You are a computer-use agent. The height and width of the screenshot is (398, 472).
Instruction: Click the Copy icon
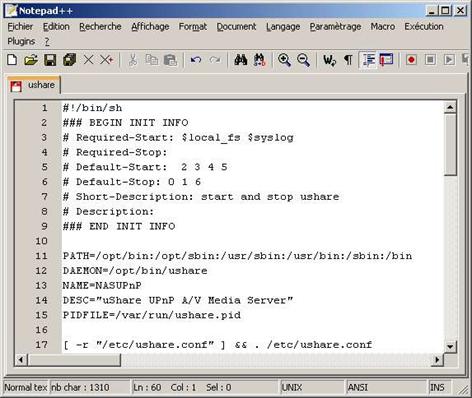click(x=152, y=60)
